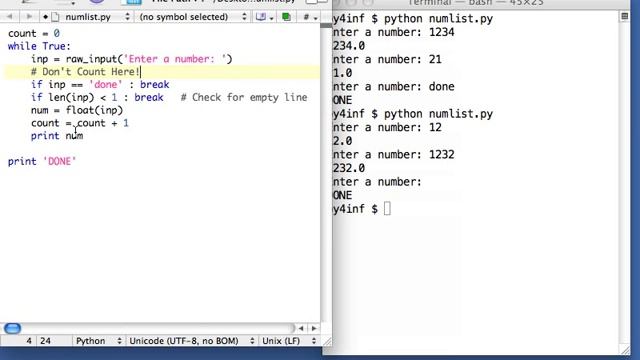Click the '# Check for empty line' comment

coord(244,98)
